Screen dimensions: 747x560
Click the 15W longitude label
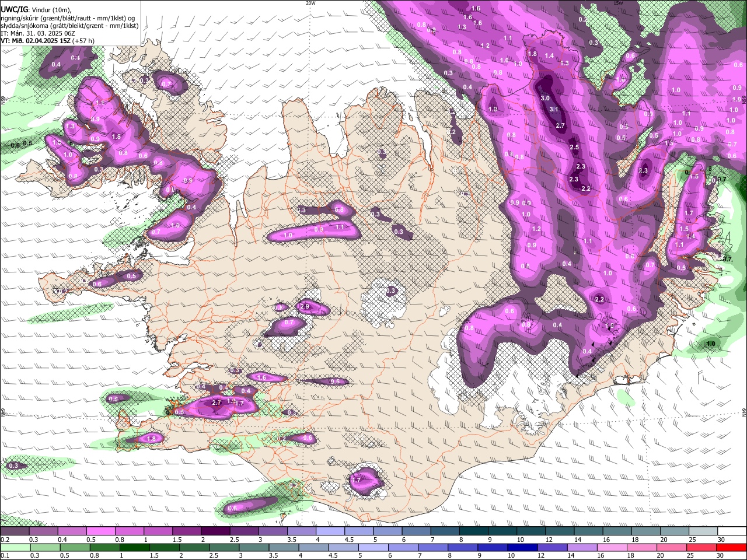click(x=618, y=3)
